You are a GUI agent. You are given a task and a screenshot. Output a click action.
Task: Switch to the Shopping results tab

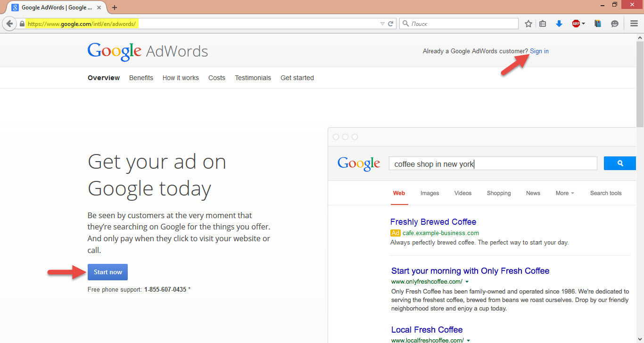pyautogui.click(x=499, y=193)
